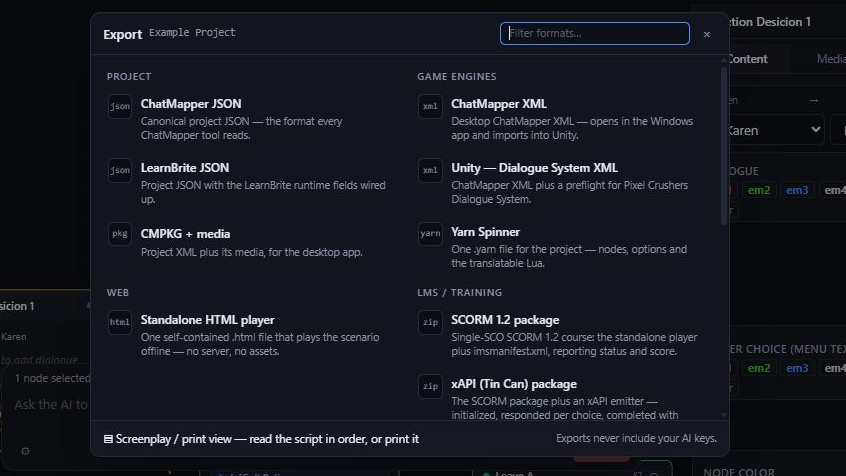846x476 pixels.
Task: Click the gear icon under the AI prompt
Action: pyautogui.click(x=25, y=451)
